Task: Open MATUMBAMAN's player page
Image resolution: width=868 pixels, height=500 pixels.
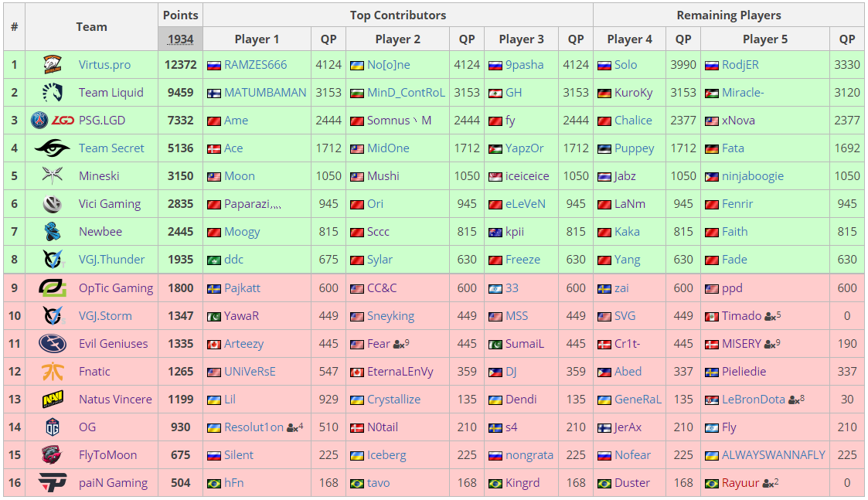Action: tap(265, 93)
